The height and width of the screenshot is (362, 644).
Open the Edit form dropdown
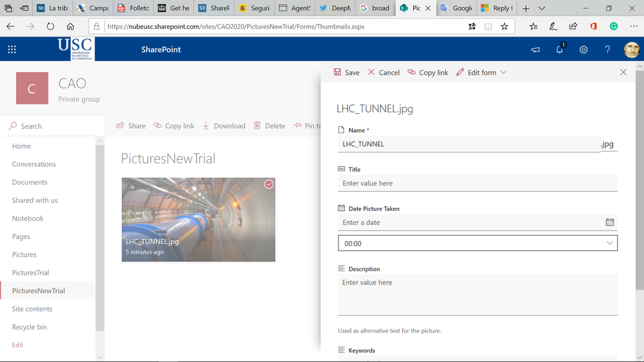482,72
